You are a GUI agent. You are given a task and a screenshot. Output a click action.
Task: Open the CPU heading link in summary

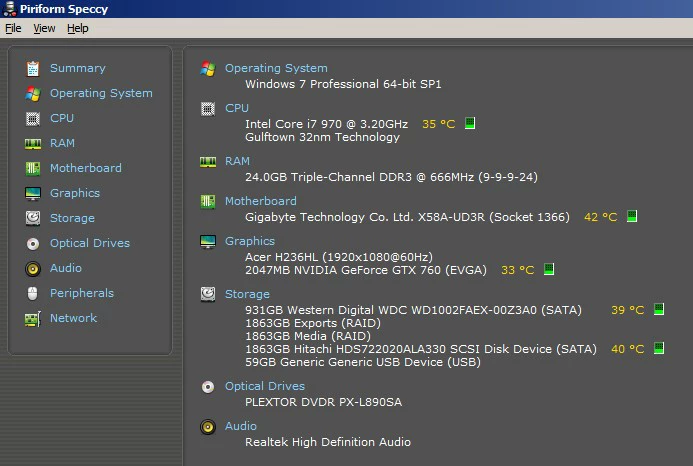pyautogui.click(x=237, y=108)
